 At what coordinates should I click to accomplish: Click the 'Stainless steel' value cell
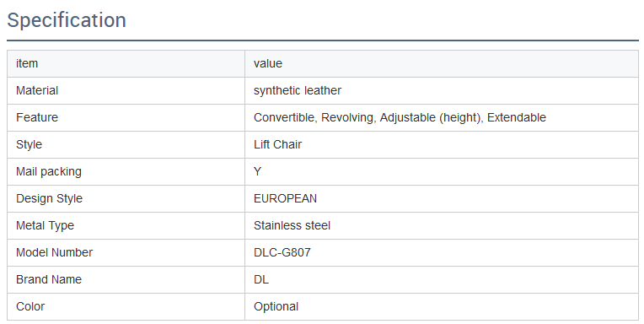pyautogui.click(x=442, y=226)
